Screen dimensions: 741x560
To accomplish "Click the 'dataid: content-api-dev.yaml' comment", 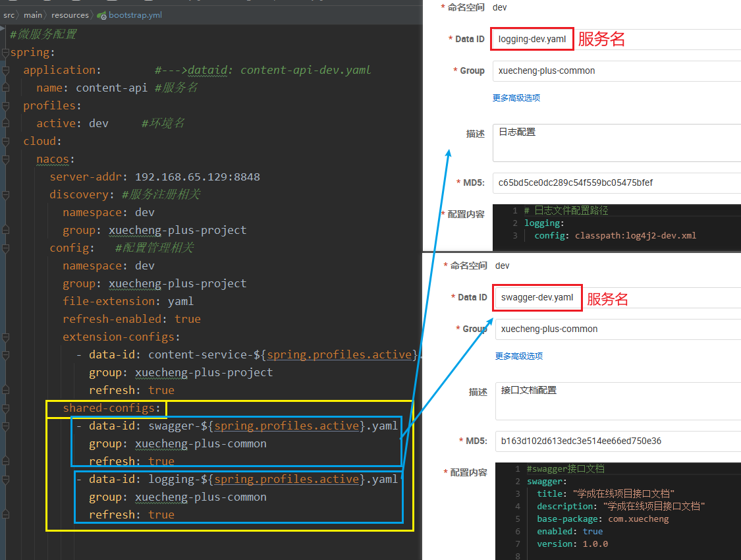I will coord(279,70).
